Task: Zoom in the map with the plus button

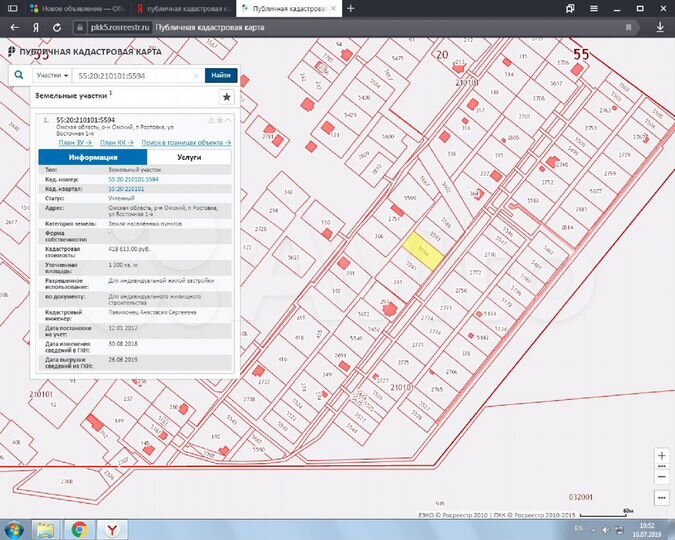Action: pos(662,456)
